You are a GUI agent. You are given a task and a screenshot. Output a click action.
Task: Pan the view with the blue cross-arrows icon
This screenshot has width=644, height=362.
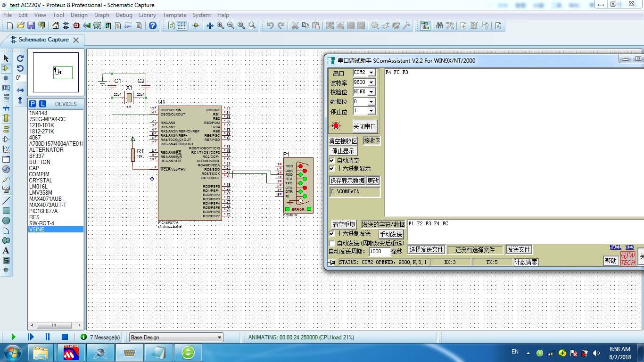(210, 25)
